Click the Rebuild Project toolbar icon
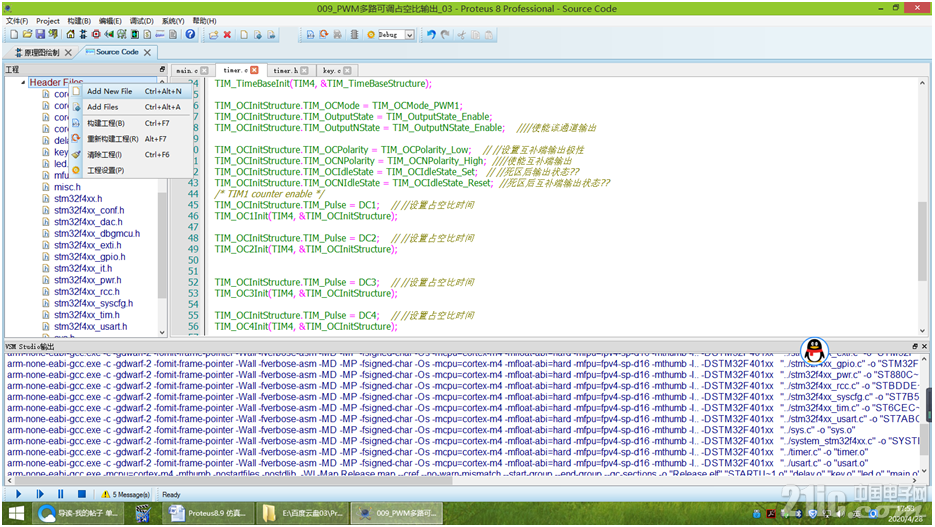Viewport: 935px width, 527px height. click(x=324, y=35)
